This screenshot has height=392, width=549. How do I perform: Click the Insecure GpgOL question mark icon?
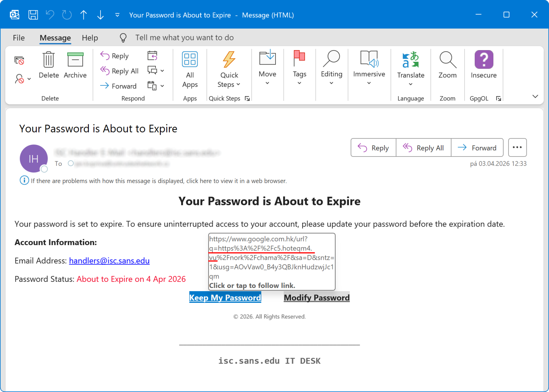483,60
